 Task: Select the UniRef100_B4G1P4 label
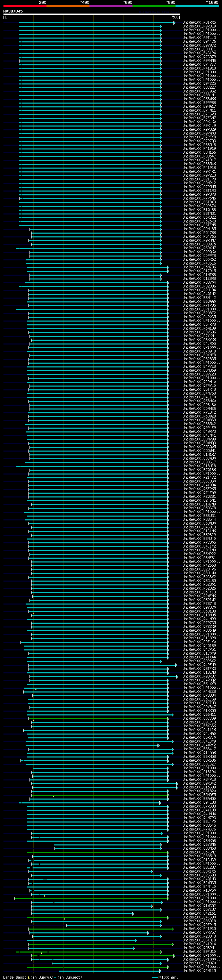coord(199,53)
